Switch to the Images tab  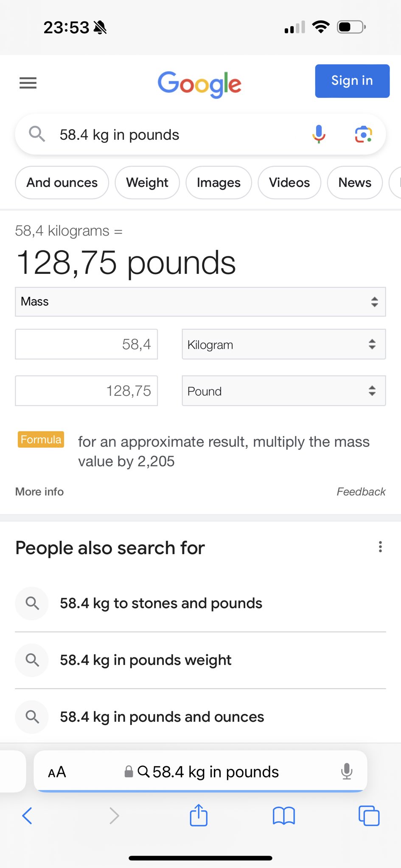pos(219,183)
